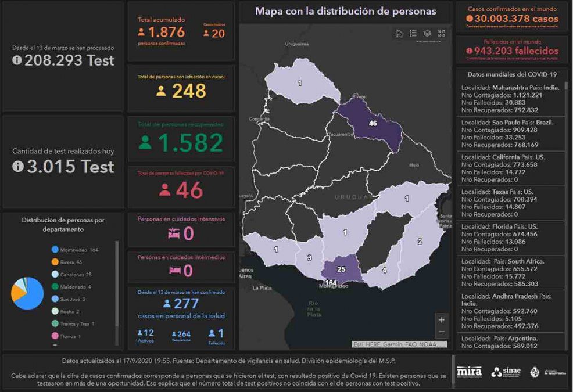Viewport: 573px width, 392px height.
Task: Click info icon beside 3.015 Test
Action: (17, 167)
